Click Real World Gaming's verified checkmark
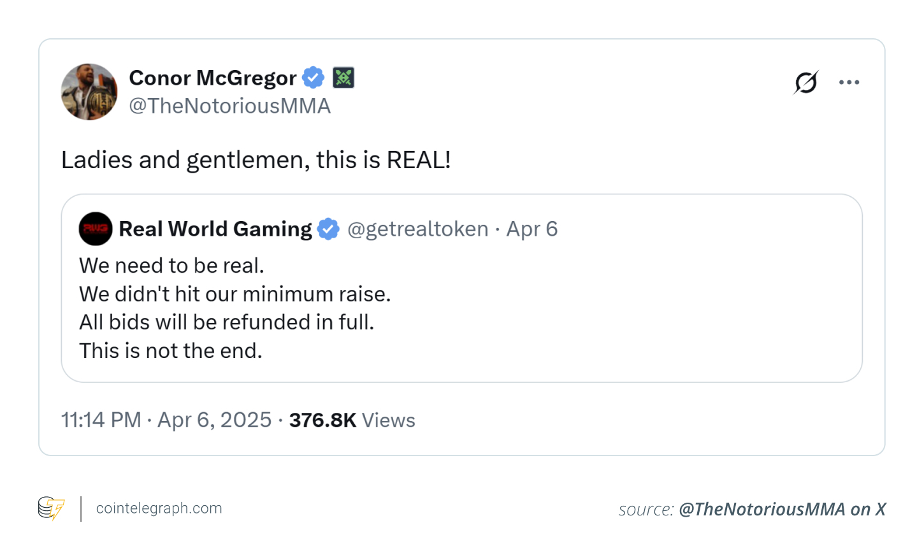Screen dimensions: 924x560 (x=329, y=229)
